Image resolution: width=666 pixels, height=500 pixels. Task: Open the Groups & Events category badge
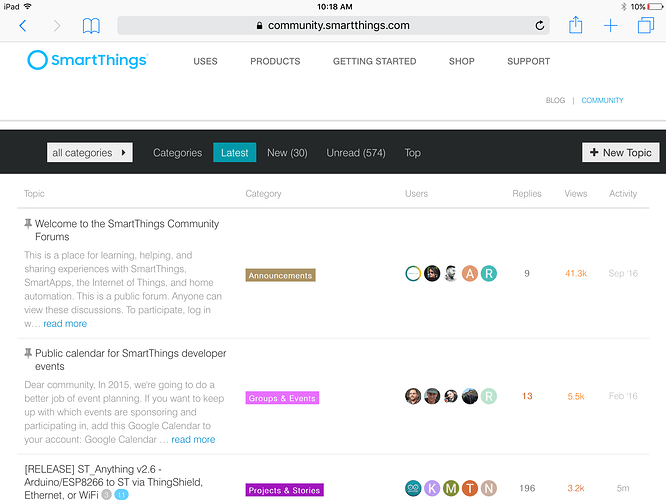(282, 398)
